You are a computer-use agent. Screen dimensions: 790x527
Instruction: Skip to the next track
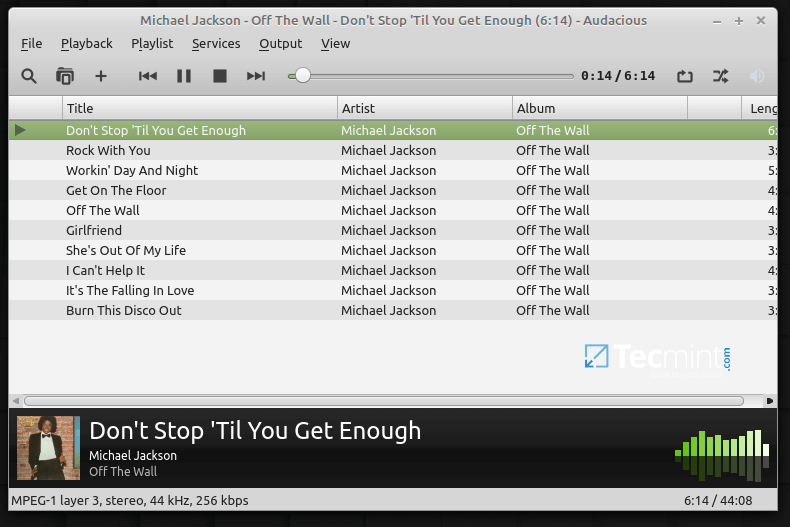(256, 76)
